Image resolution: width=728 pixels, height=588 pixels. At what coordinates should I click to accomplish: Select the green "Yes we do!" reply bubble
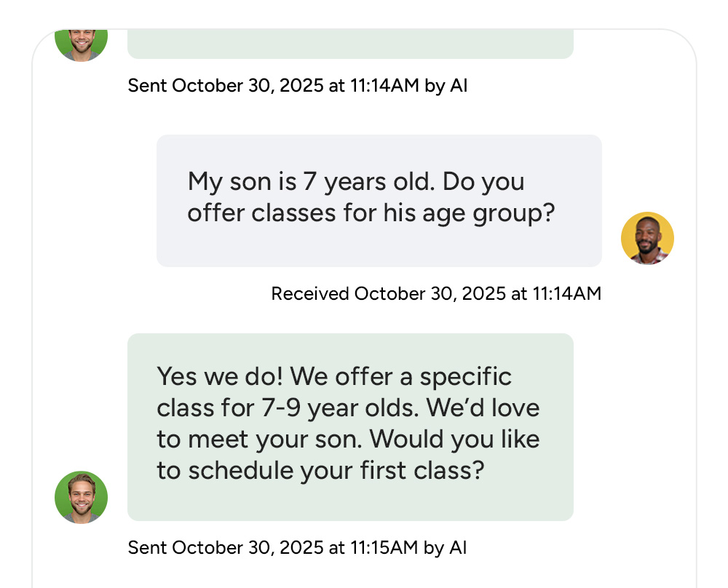point(350,426)
